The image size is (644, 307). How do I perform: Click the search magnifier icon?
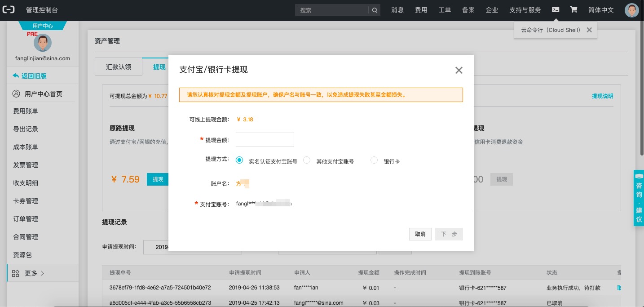(375, 10)
